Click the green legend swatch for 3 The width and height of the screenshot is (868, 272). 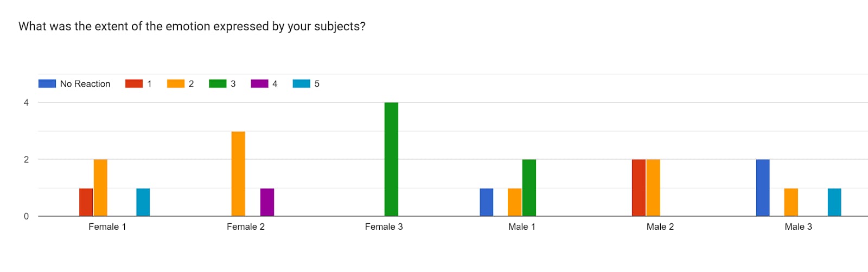[218, 83]
